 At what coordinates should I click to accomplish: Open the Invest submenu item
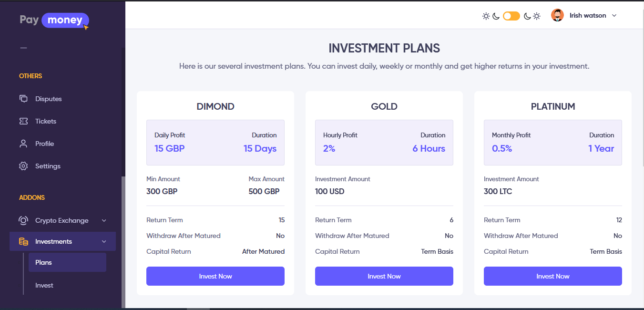click(44, 285)
